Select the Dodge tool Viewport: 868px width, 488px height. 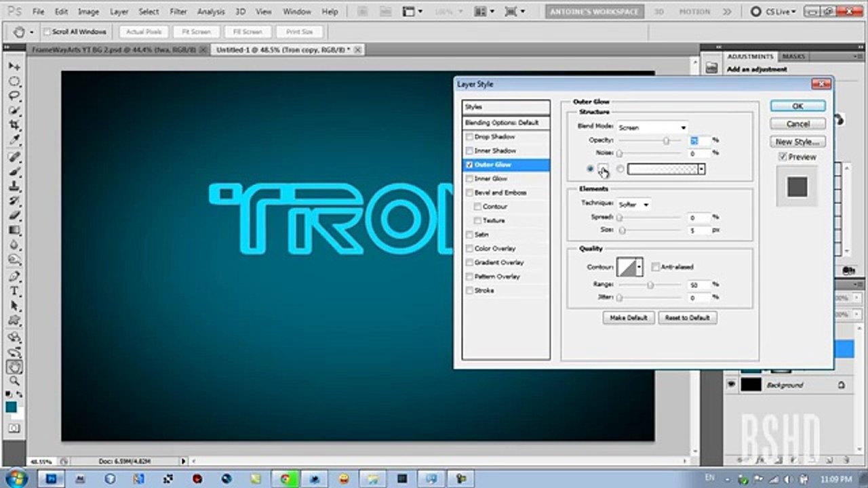pos(14,260)
